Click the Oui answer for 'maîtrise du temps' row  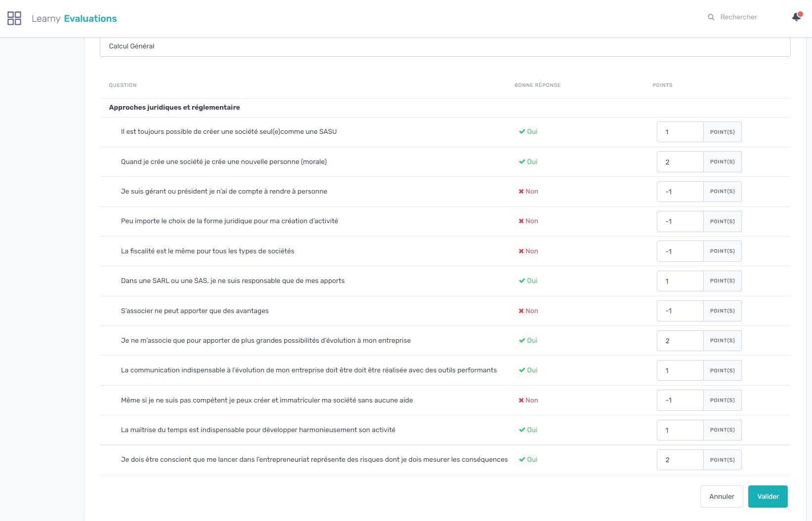[x=528, y=430]
